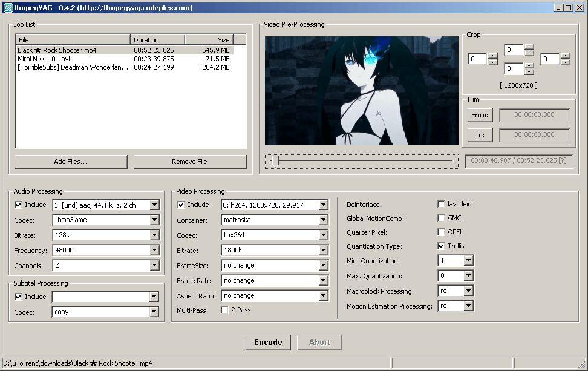Decrease the bottom crop value spinner

coord(529,71)
